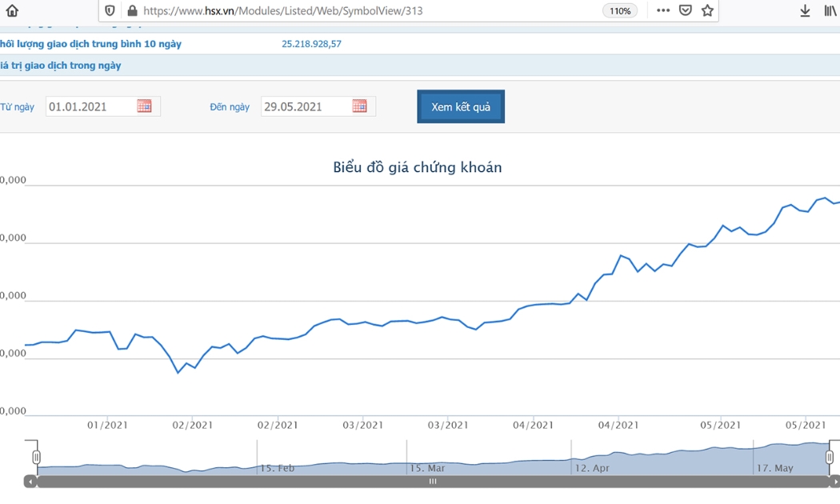This screenshot has height=504, width=840.
Task: Click the giá trị giao dịch trong ngày row
Action: pos(420,66)
